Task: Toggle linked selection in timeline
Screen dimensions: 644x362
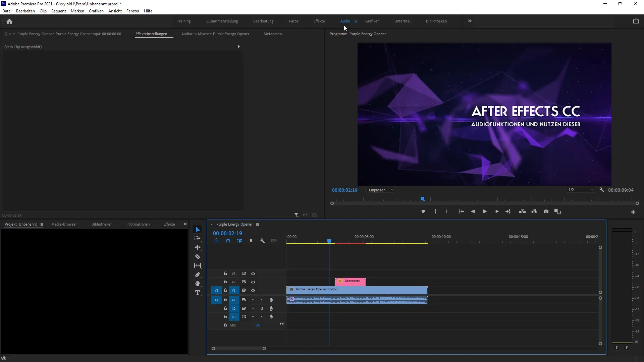Action: 239,241
